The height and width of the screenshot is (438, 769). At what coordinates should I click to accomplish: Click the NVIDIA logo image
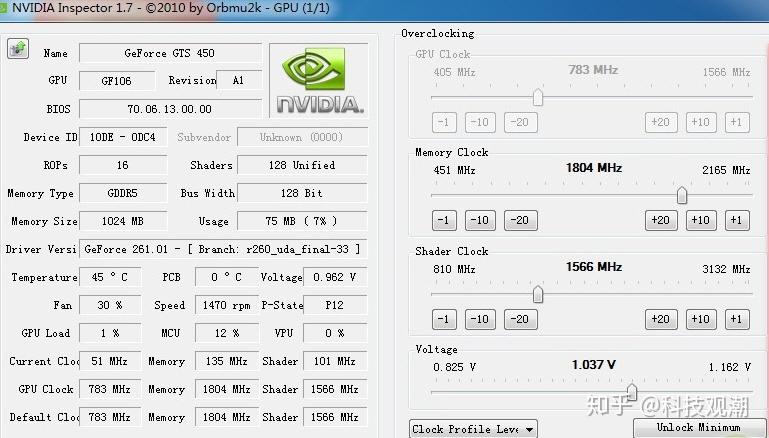[319, 80]
